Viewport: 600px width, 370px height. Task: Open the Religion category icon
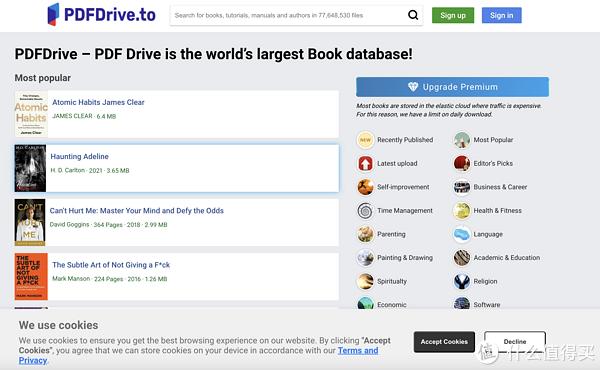[x=462, y=281]
